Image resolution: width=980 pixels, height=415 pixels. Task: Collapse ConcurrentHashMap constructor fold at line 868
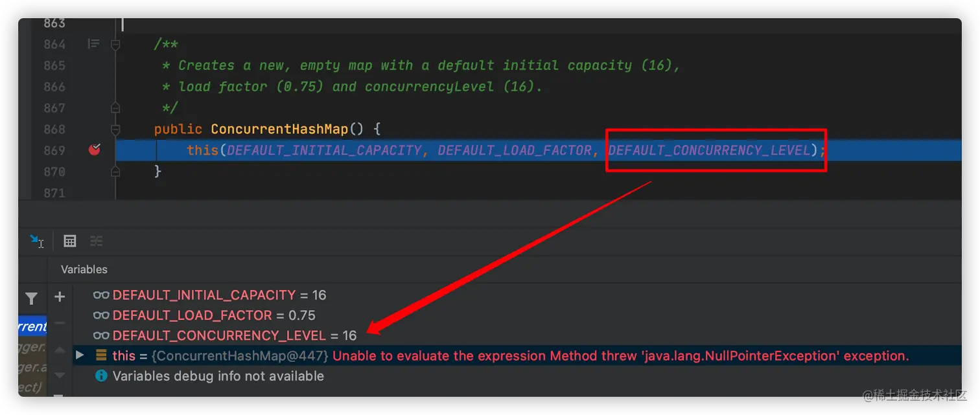(x=115, y=129)
